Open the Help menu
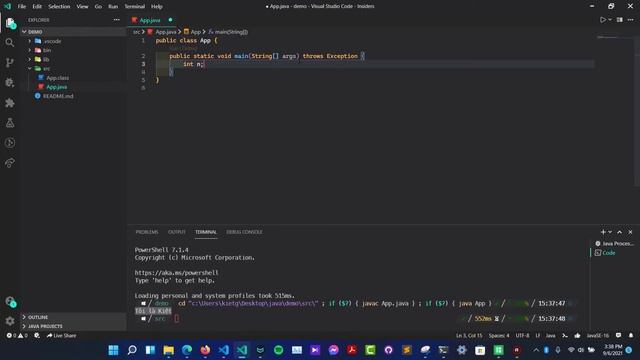 [157, 7]
